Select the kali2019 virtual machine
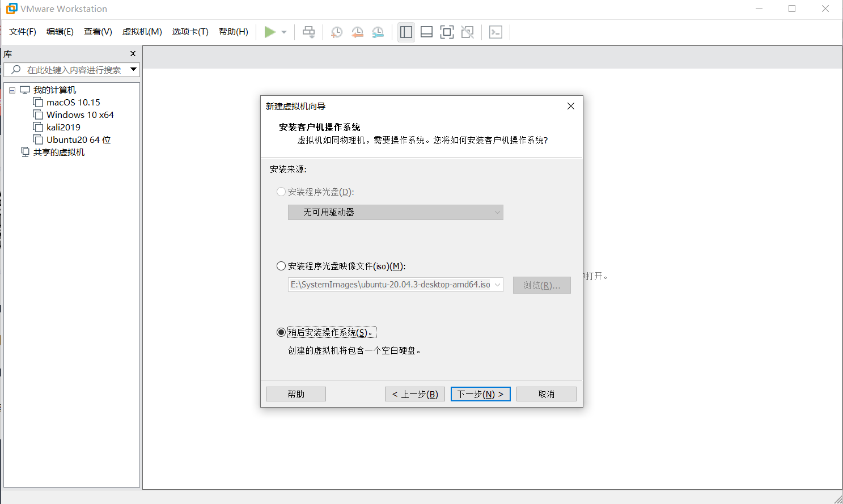Image resolution: width=843 pixels, height=504 pixels. tap(63, 128)
